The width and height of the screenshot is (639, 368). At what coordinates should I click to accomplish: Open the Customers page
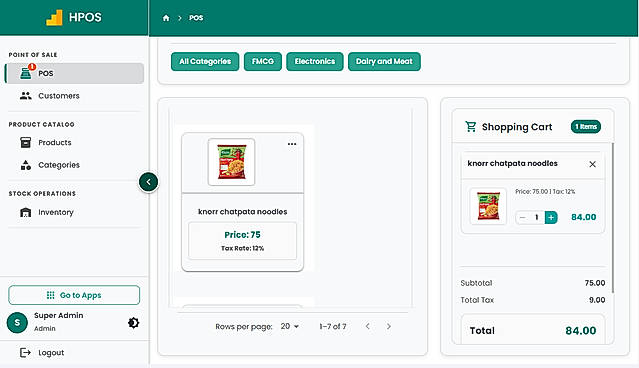click(75, 96)
